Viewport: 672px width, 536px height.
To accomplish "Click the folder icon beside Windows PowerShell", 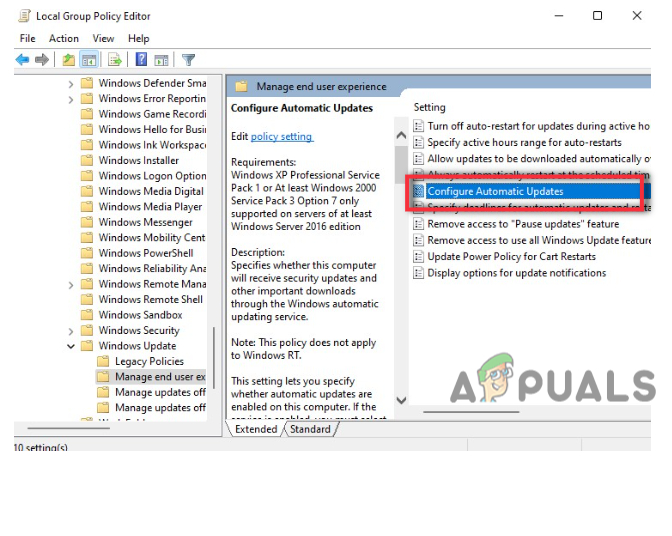I will click(x=87, y=253).
